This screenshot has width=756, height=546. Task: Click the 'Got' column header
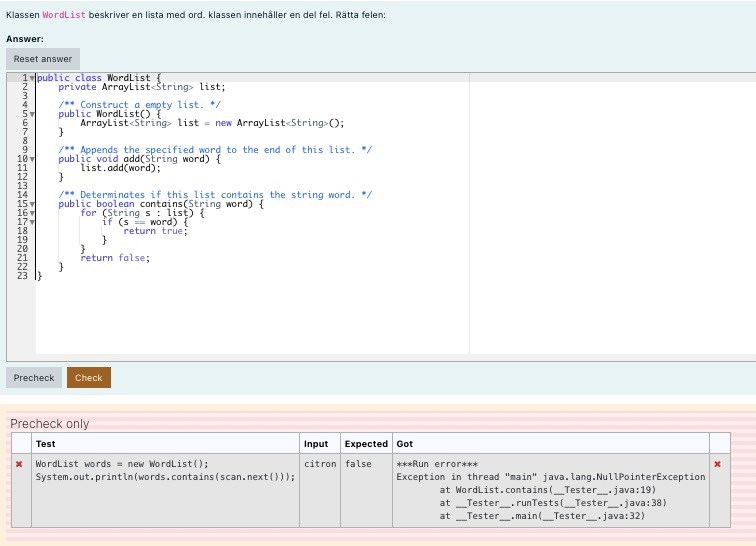coord(405,444)
